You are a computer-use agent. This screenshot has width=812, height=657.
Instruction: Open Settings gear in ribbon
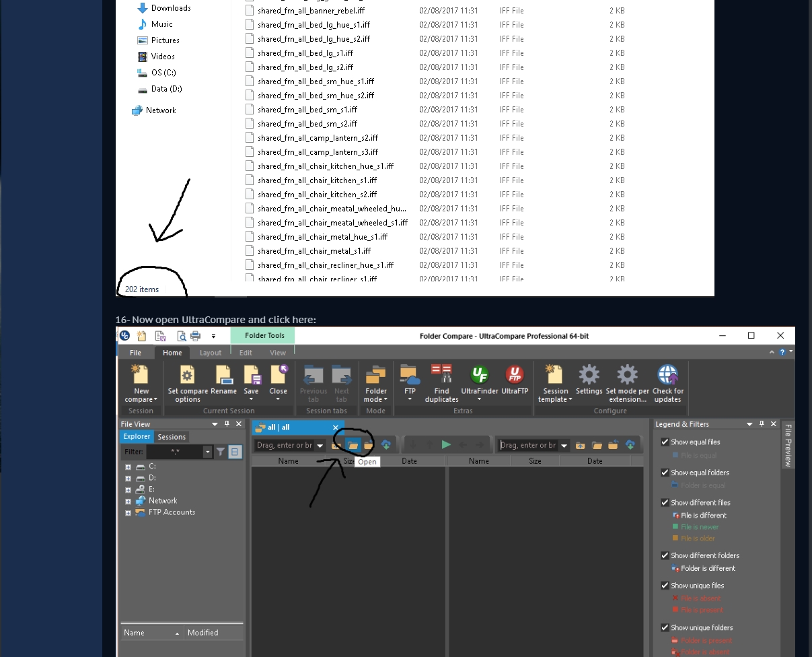click(589, 380)
